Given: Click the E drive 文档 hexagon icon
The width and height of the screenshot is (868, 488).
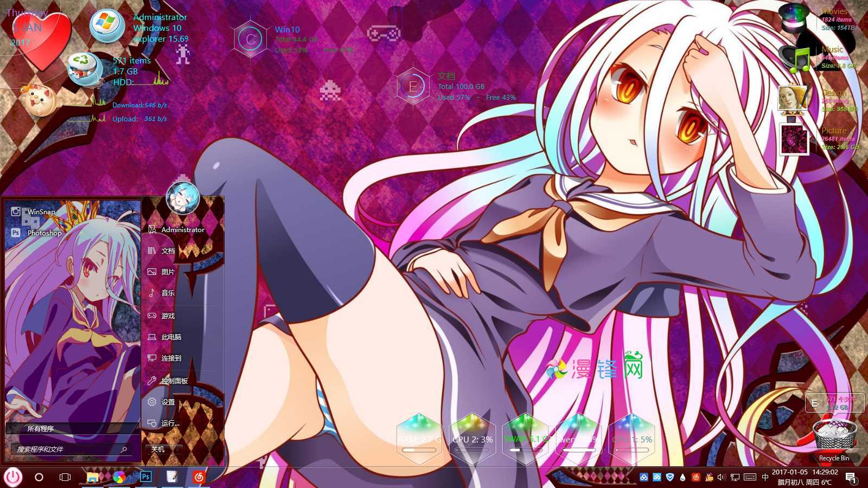Looking at the screenshot, I should (x=413, y=86).
